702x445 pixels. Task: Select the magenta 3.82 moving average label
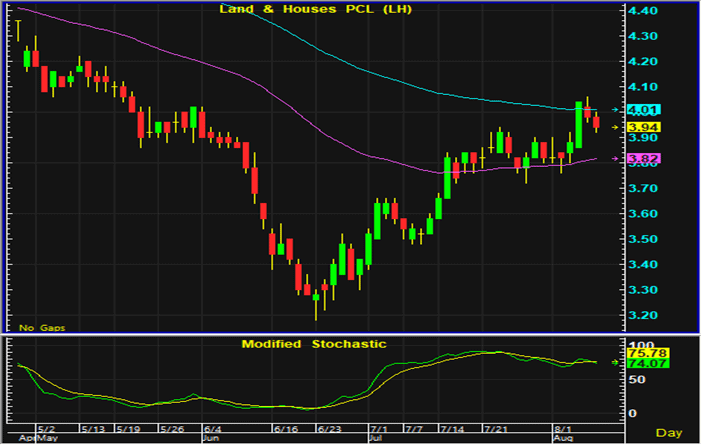point(640,158)
